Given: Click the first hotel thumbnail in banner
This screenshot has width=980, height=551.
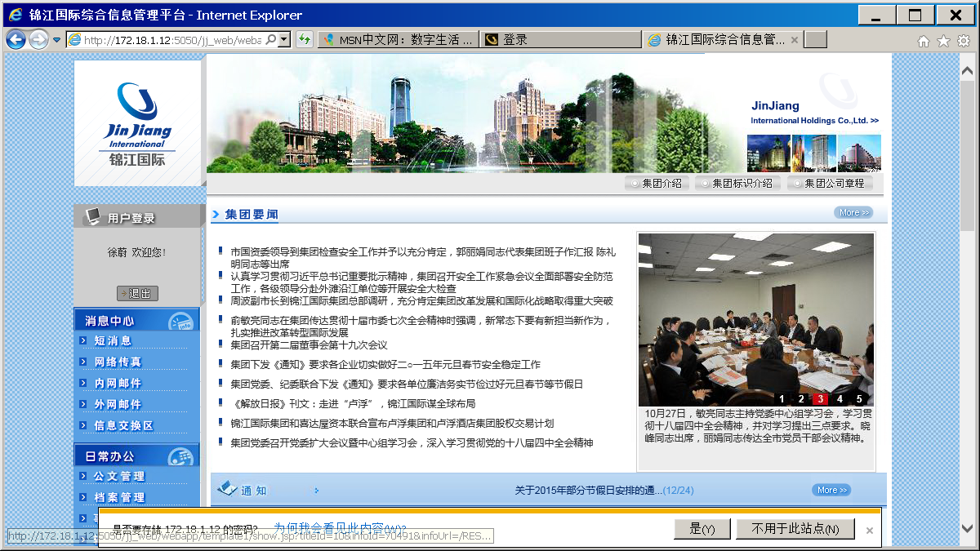Looking at the screenshot, I should pos(768,153).
